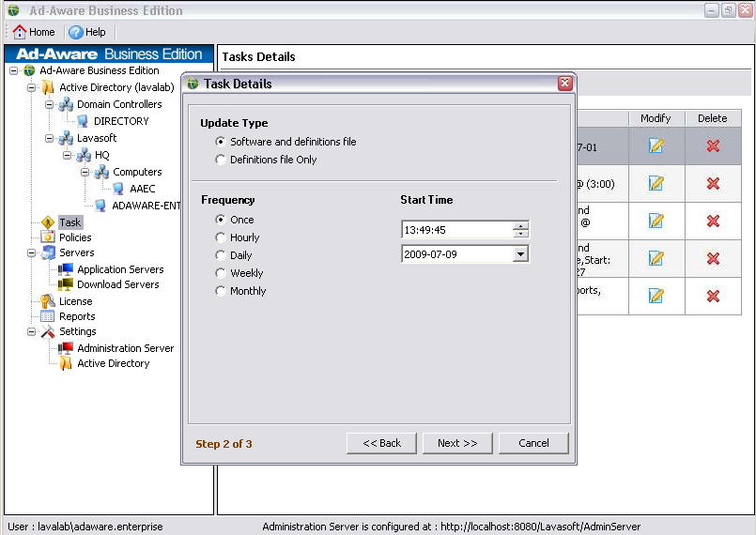Click the Home toolbar label
The image size is (756, 535).
42,32
